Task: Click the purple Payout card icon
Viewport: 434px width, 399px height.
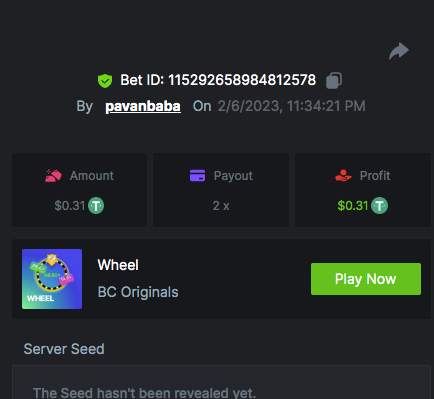Action: 197,175
